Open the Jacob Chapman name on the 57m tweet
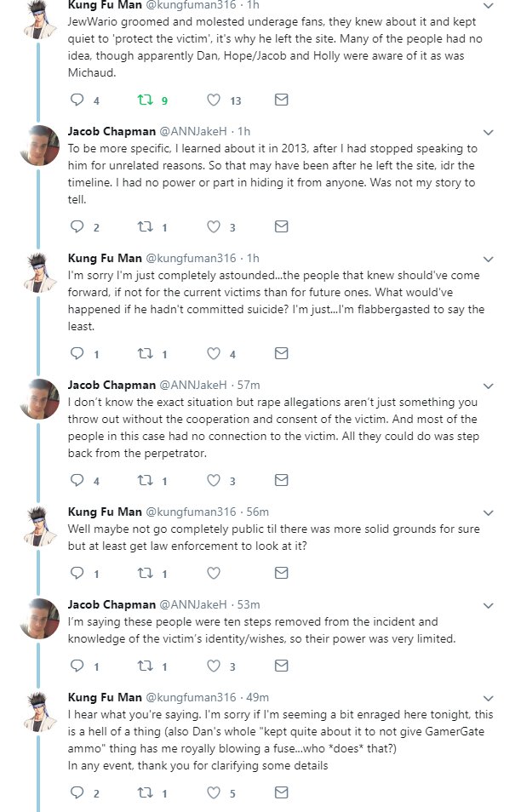Viewport: 521px width, 812px height. [x=112, y=386]
